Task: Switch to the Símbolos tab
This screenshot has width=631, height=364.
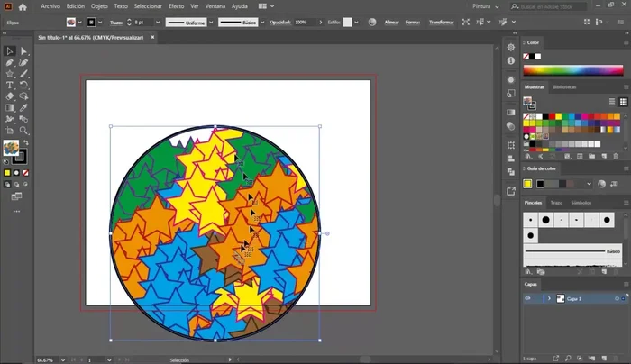Action: [581, 203]
